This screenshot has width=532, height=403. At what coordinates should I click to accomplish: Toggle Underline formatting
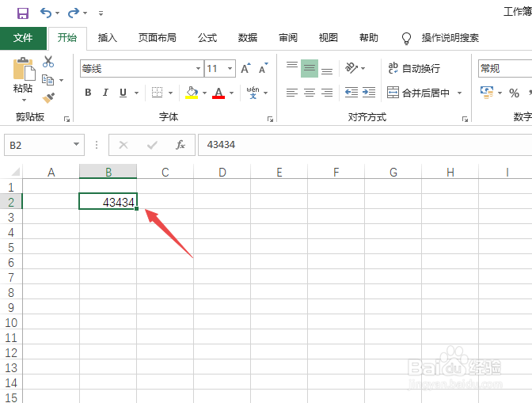point(123,93)
